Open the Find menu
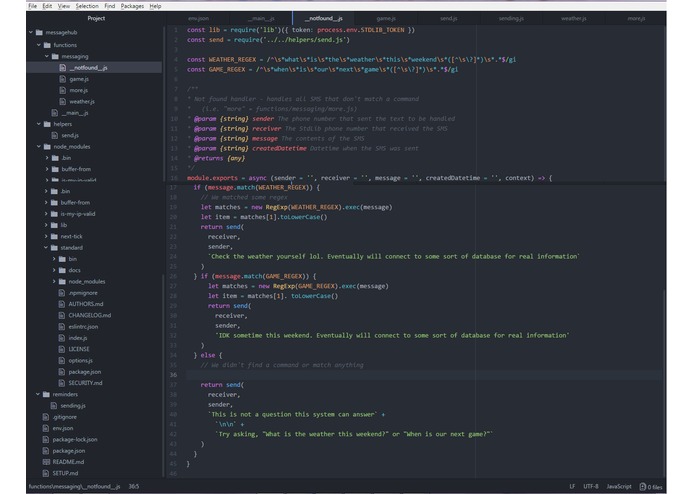695x494 pixels. click(109, 6)
